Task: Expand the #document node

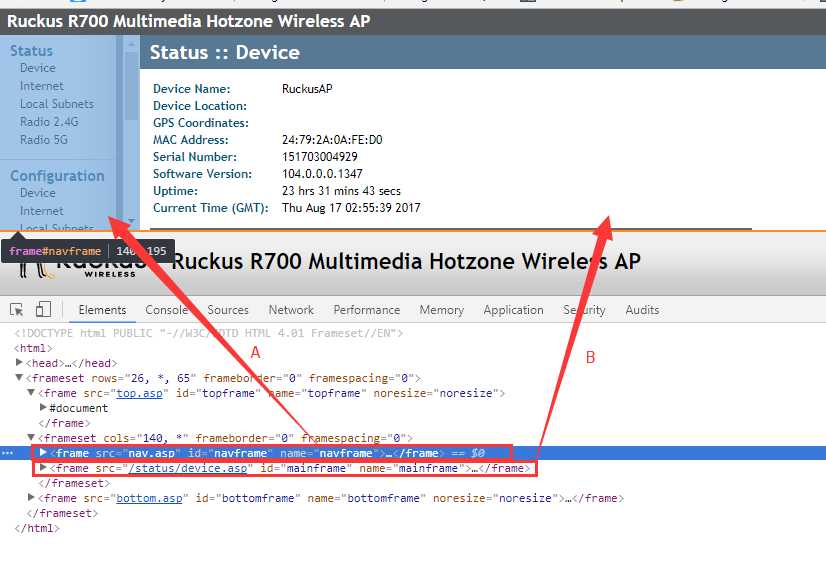Action: (x=43, y=407)
